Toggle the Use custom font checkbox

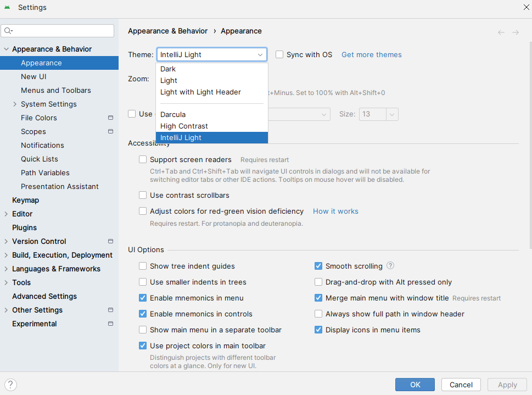pyautogui.click(x=132, y=114)
